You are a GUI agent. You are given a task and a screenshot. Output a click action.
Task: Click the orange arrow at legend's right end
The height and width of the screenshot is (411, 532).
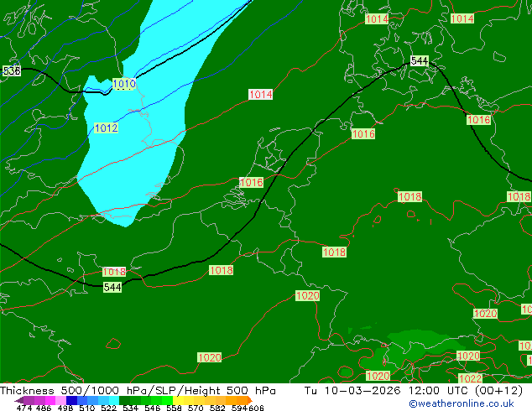coord(250,400)
